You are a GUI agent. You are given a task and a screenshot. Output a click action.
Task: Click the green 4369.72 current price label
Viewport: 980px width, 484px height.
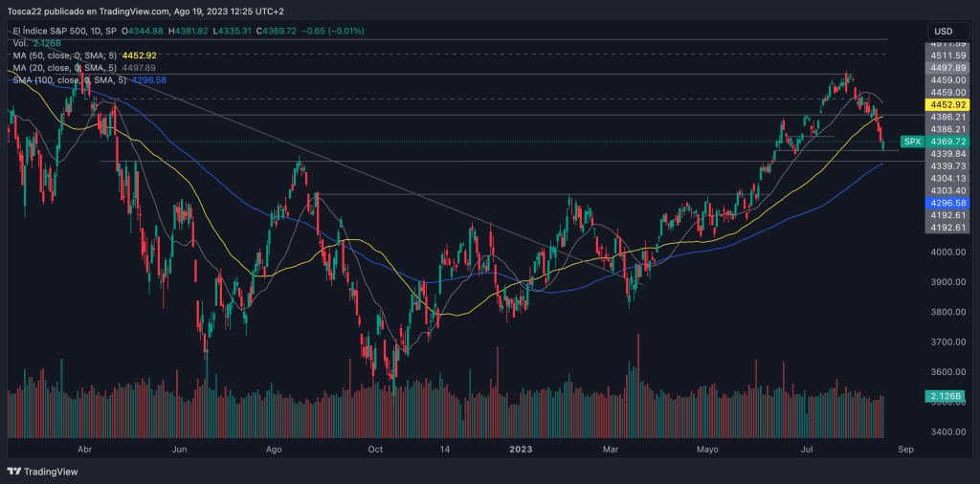click(x=948, y=142)
